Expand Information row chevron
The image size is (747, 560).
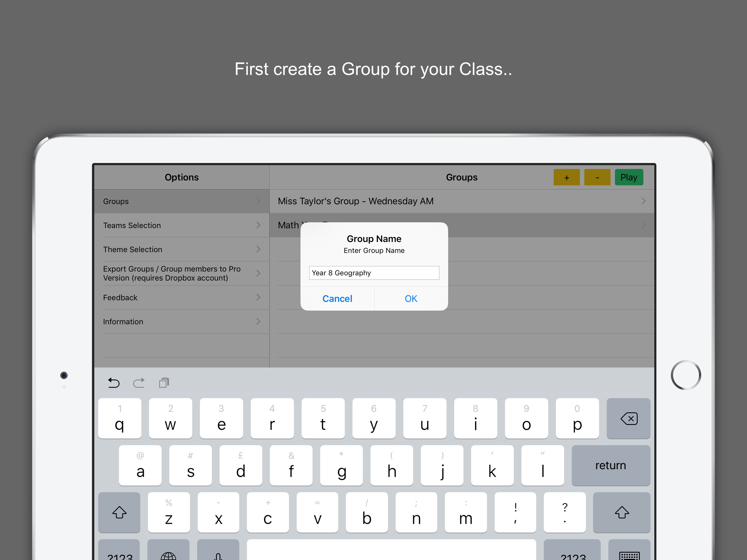[x=258, y=321]
